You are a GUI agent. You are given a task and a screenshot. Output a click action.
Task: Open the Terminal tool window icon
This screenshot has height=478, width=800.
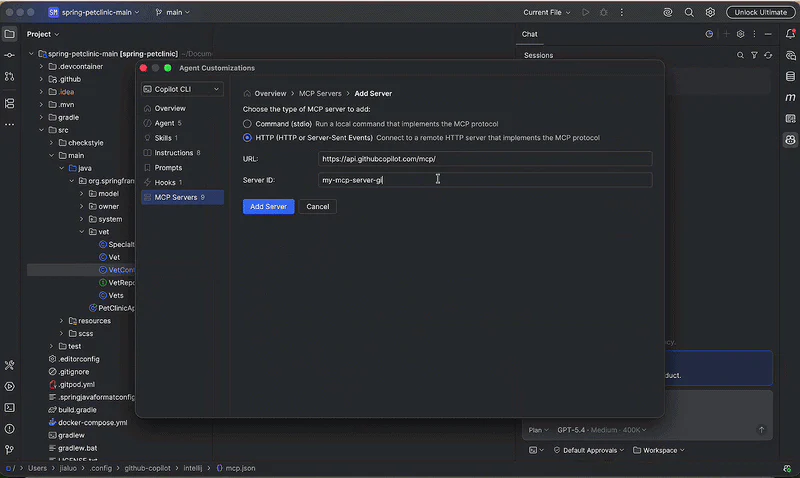tap(9, 408)
